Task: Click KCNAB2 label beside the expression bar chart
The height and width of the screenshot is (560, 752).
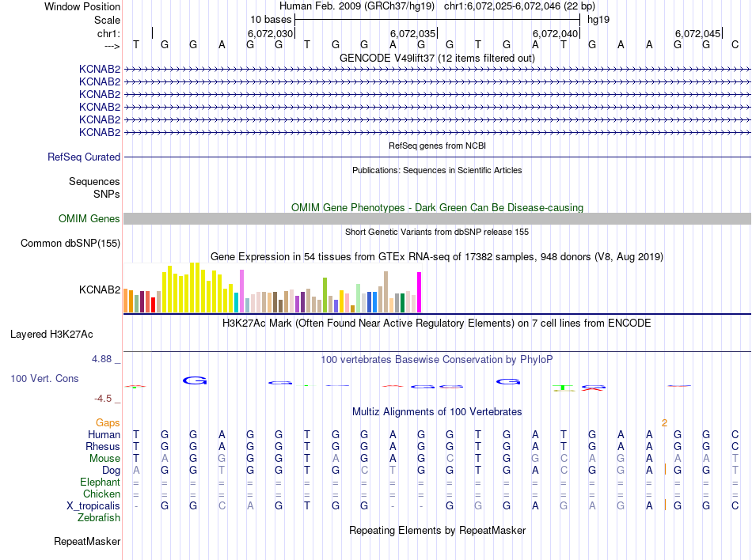Action: 100,290
